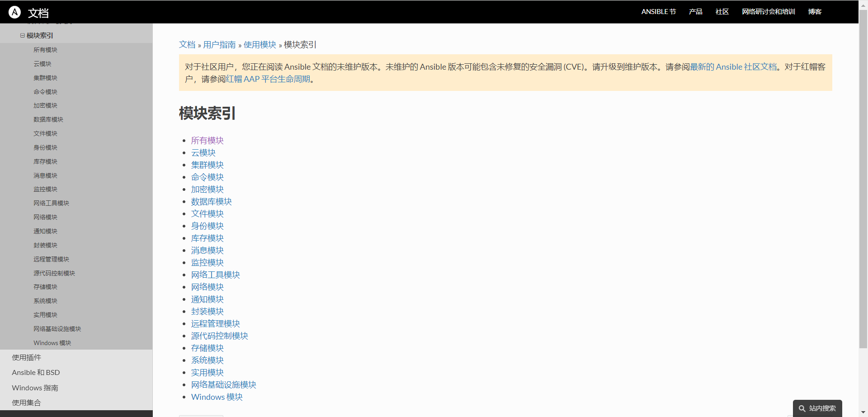Open 身份模块 link in main list
This screenshot has height=417, width=868.
point(208,226)
